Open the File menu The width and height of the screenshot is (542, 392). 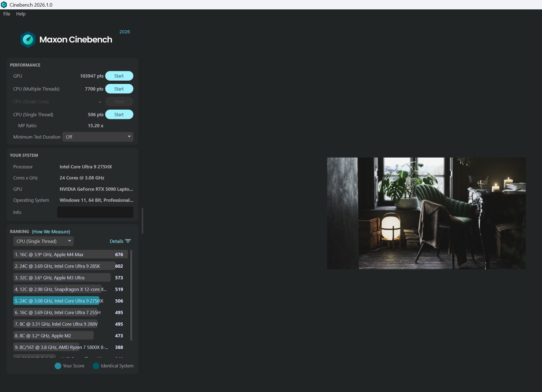tap(7, 14)
